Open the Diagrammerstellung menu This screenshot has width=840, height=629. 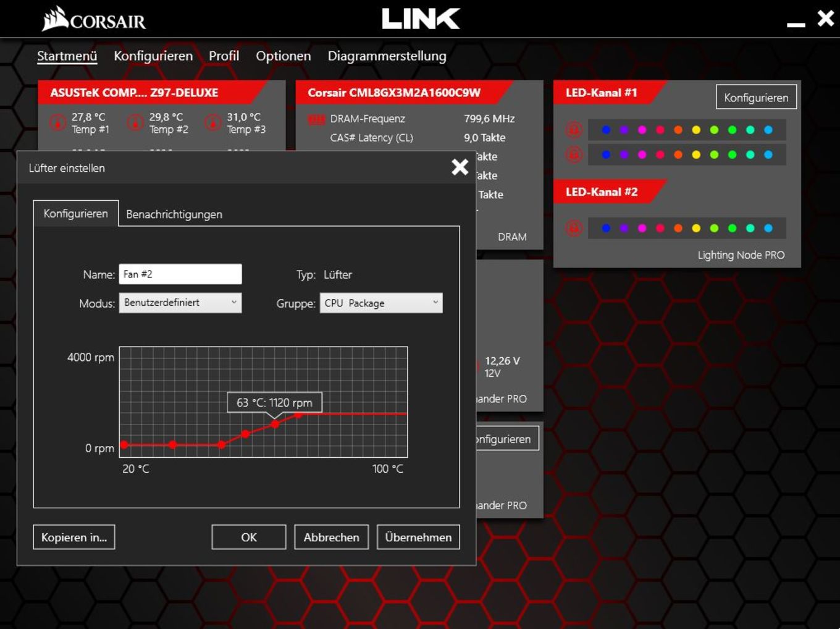pos(387,56)
